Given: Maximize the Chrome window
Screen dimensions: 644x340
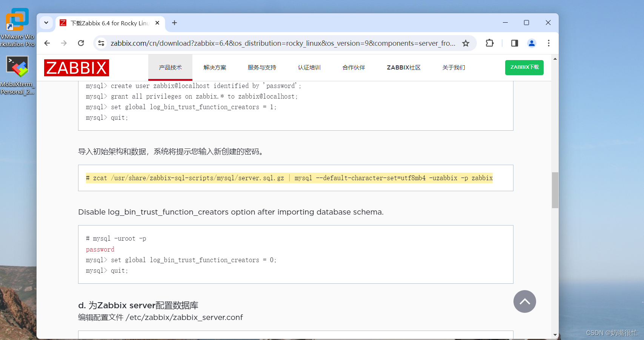Looking at the screenshot, I should (x=526, y=23).
